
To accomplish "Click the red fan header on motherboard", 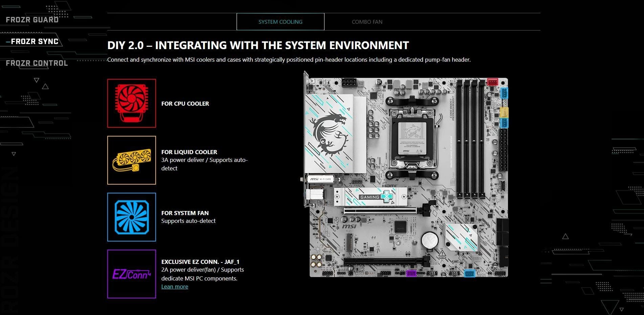I will pos(492,82).
